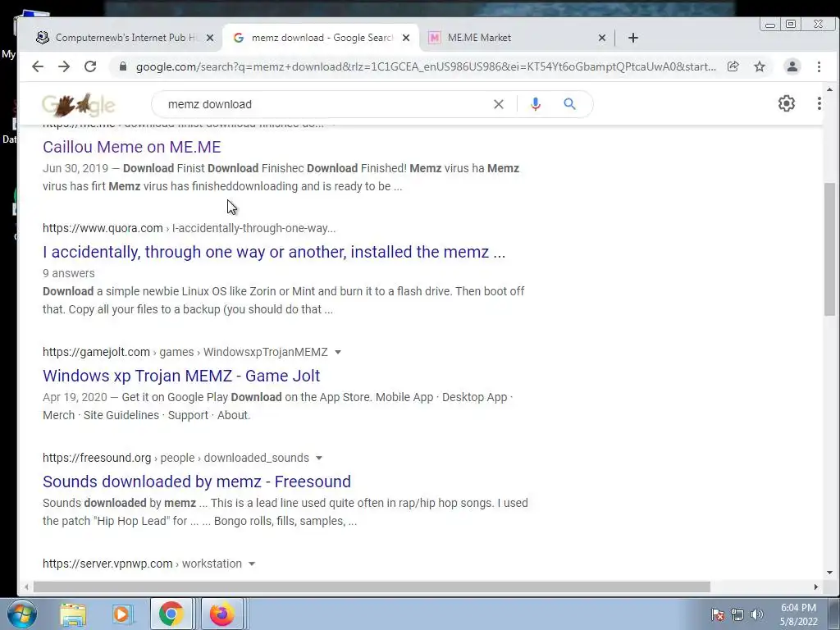The image size is (840, 630).
Task: Click the https://freesound.org URL breadcrumb
Action: pos(97,458)
